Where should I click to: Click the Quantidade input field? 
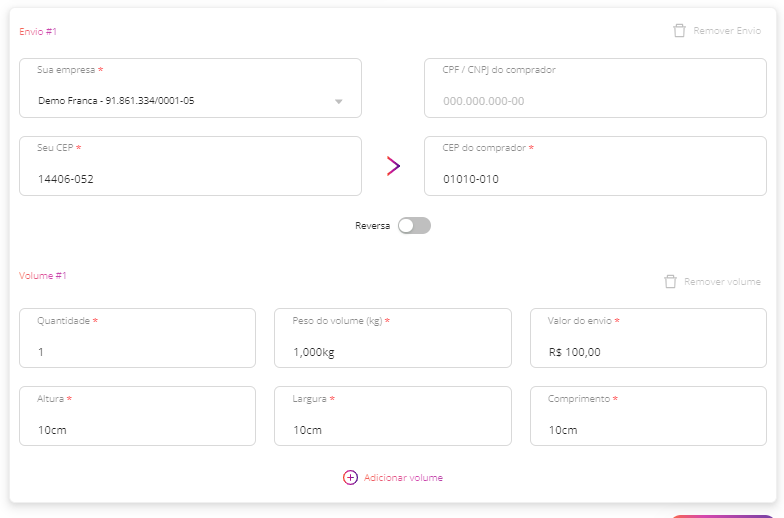[138, 338]
